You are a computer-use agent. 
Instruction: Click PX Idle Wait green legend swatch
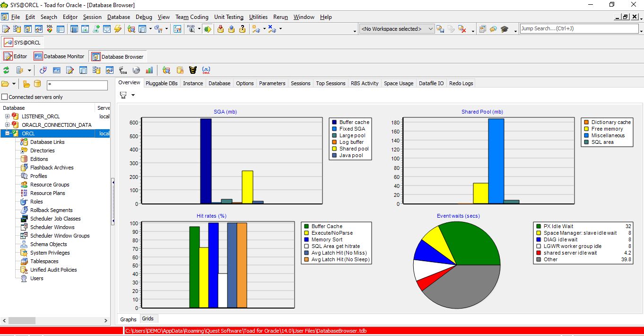(539, 226)
